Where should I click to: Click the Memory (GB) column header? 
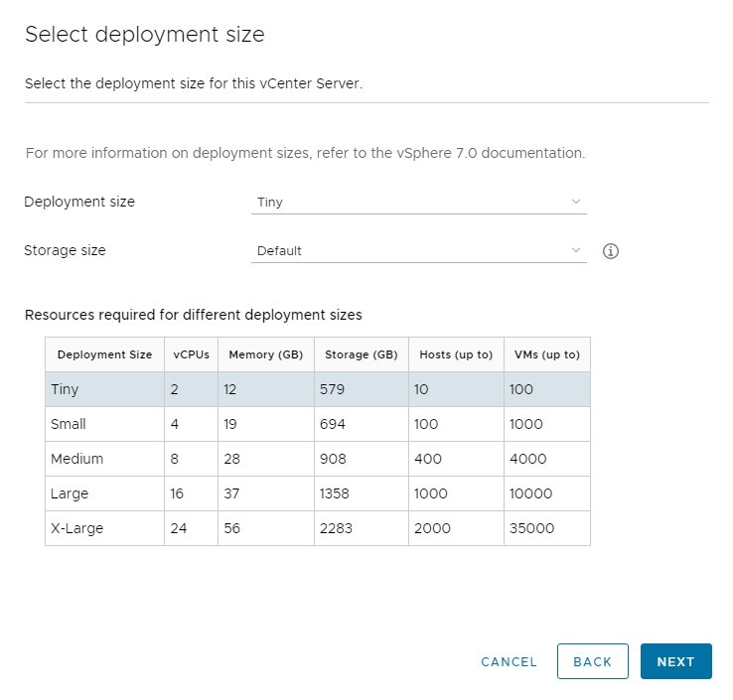tap(265, 354)
